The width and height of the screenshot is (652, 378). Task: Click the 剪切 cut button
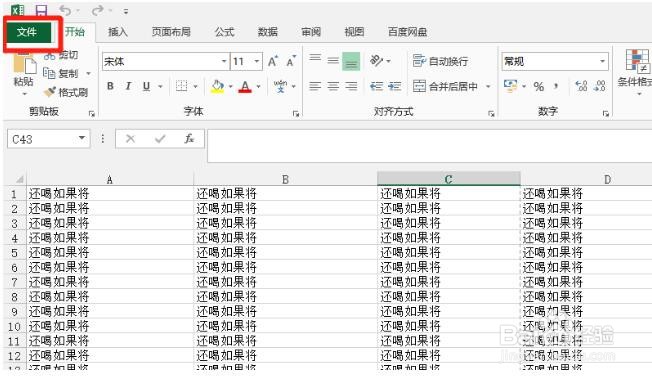tap(61, 55)
